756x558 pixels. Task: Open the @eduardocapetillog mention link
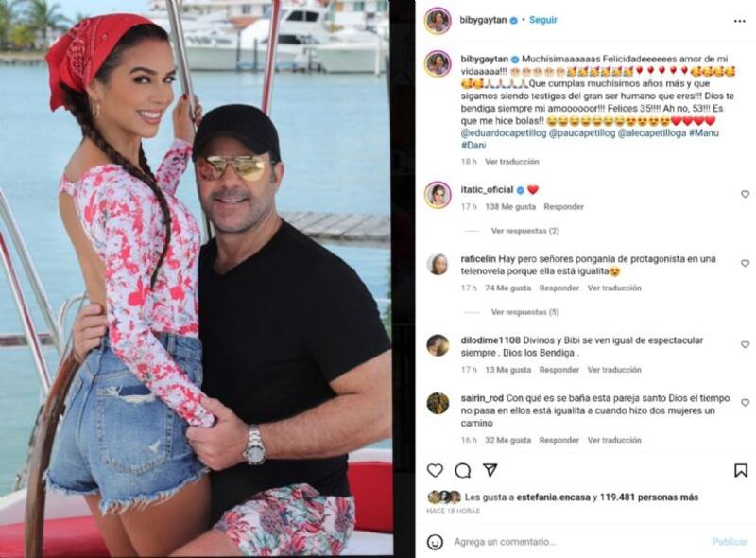pyautogui.click(x=504, y=133)
